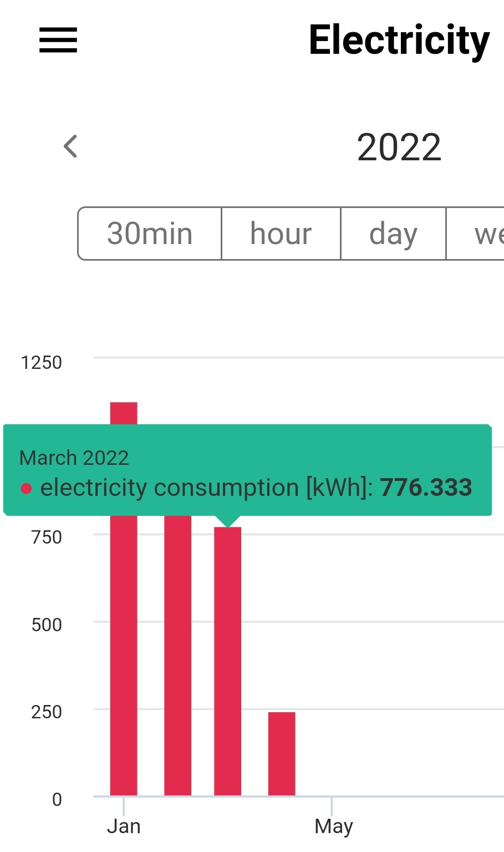Go to previous year with left chevron

click(70, 146)
